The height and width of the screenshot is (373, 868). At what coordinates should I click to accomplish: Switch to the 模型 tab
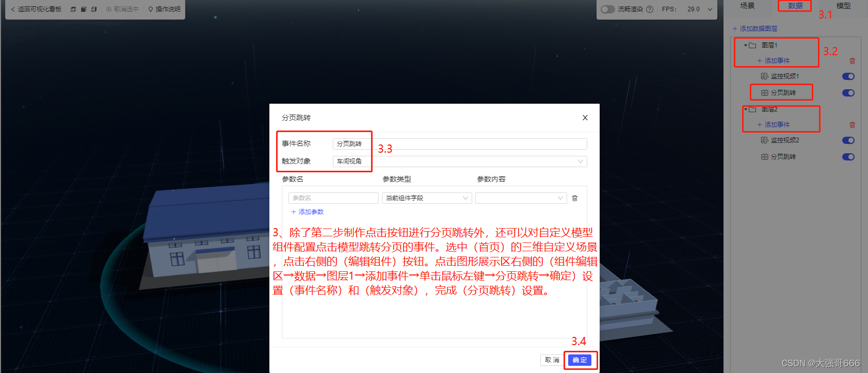pyautogui.click(x=843, y=6)
